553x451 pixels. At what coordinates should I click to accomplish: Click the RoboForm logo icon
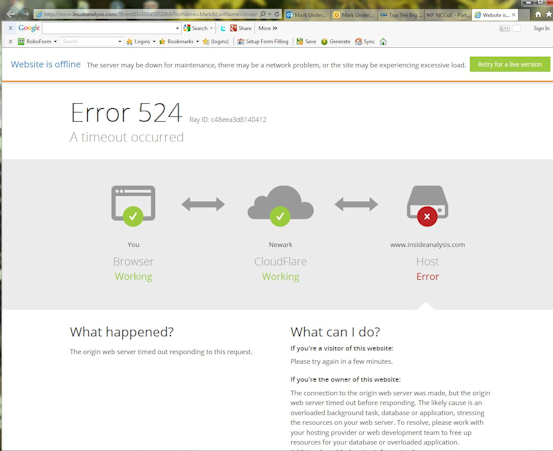click(x=21, y=42)
